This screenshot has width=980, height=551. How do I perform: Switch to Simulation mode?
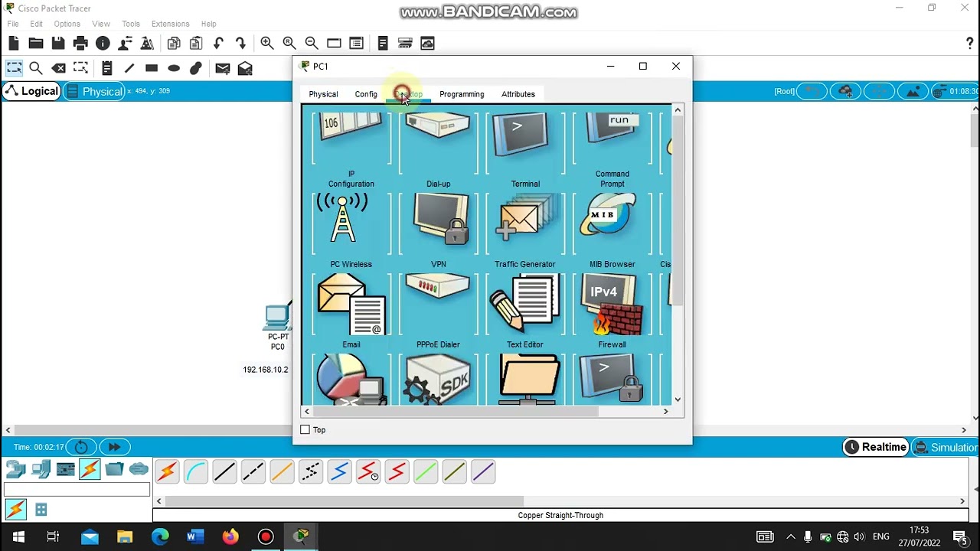pyautogui.click(x=946, y=447)
